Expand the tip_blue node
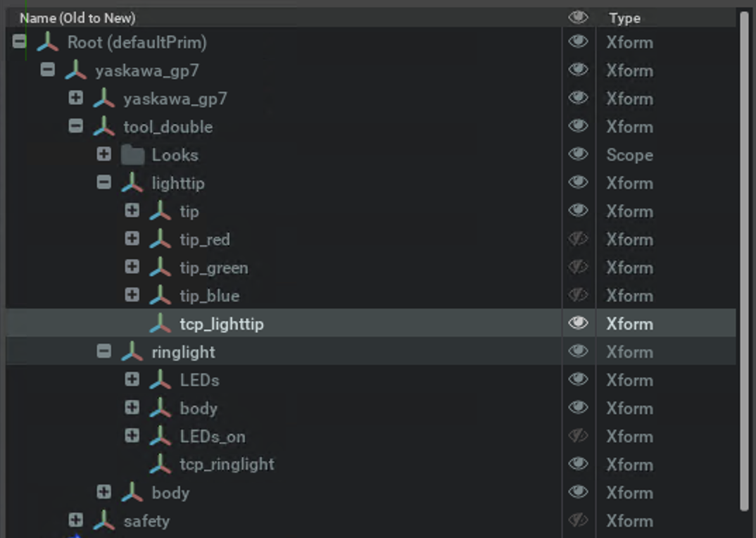756x538 pixels. pyautogui.click(x=132, y=295)
